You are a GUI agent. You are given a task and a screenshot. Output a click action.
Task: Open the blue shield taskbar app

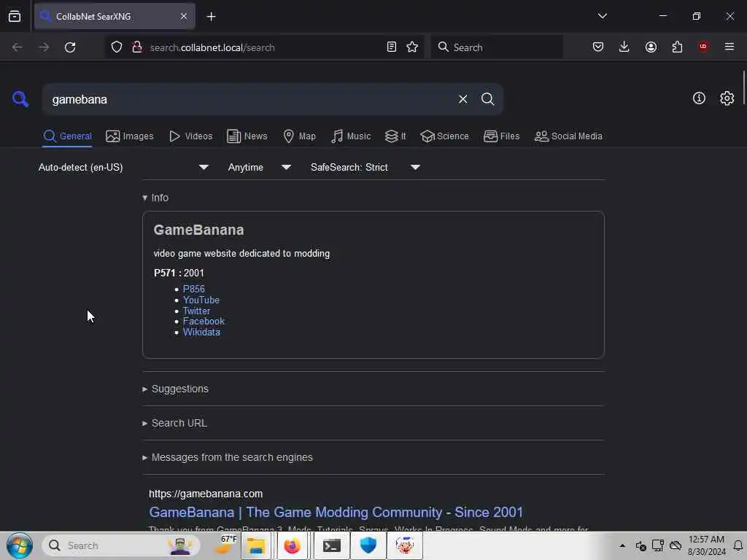click(x=368, y=545)
